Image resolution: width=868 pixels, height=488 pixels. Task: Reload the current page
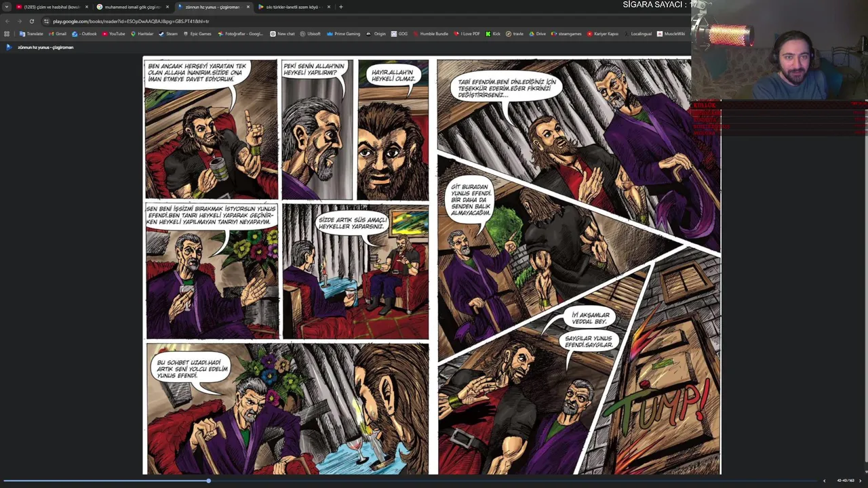(31, 21)
